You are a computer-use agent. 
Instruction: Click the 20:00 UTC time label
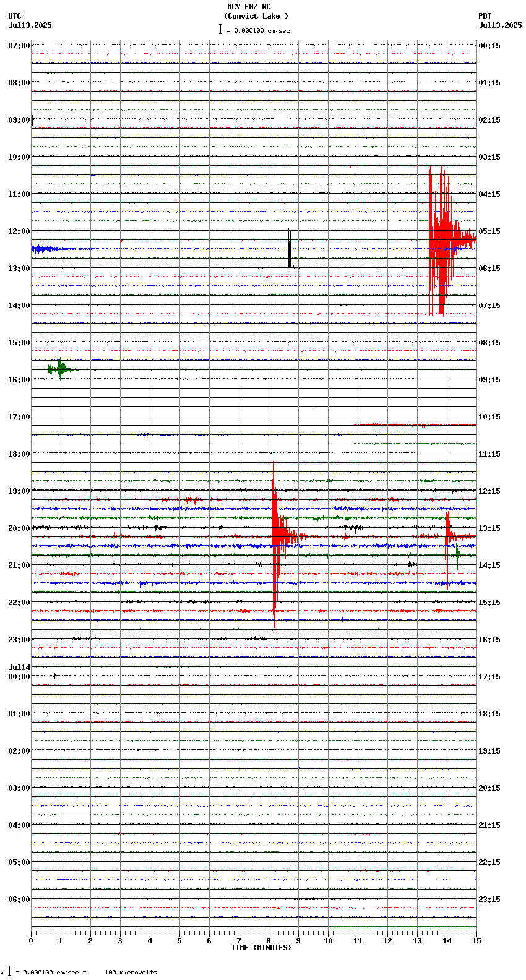pos(19,528)
